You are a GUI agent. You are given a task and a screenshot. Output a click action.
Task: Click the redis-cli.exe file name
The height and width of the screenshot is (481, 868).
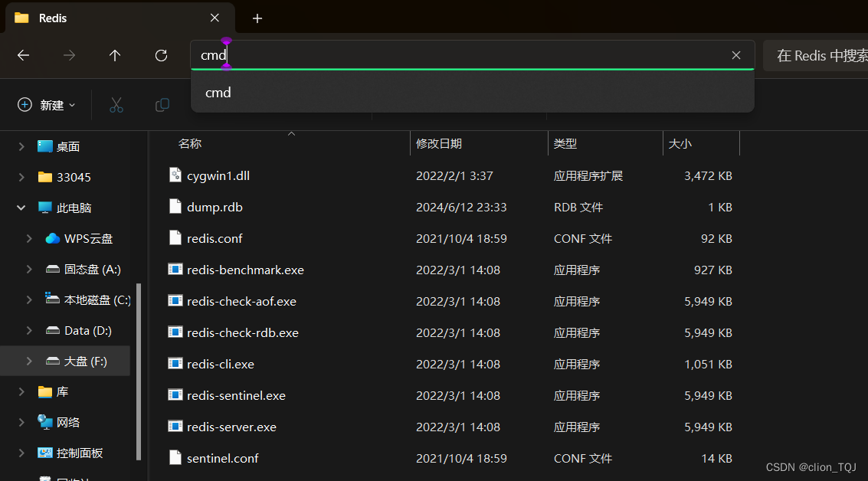221,365
